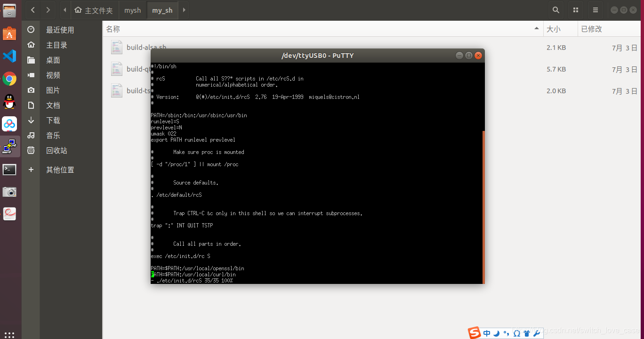Open Visual Studio Code from the dock
This screenshot has width=644, height=339.
(9, 56)
